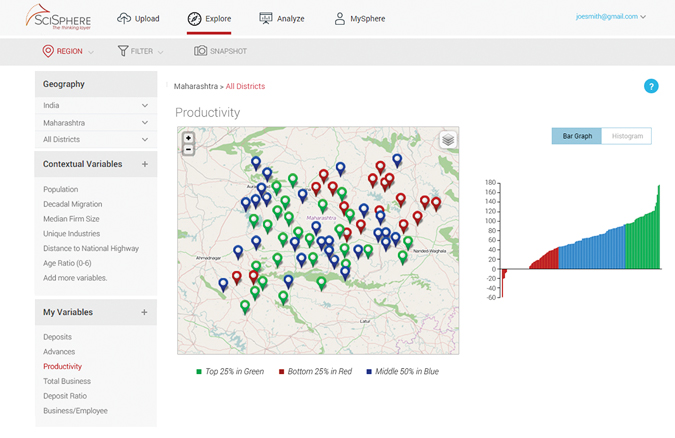This screenshot has height=438, width=675.
Task: Open the help question mark icon
Action: click(x=651, y=86)
